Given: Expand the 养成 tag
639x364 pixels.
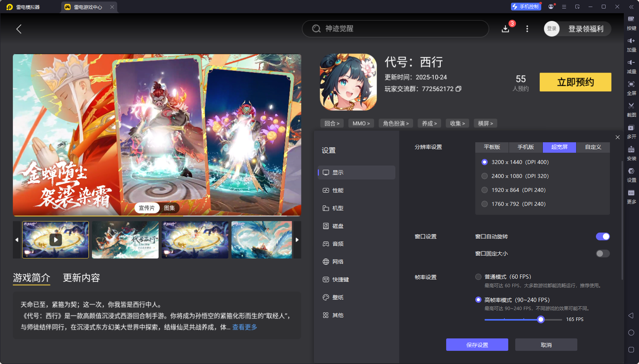Looking at the screenshot, I should (429, 123).
